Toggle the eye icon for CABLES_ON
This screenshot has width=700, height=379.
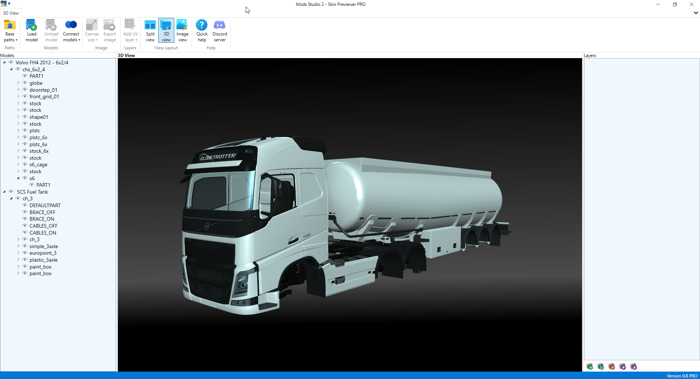25,233
